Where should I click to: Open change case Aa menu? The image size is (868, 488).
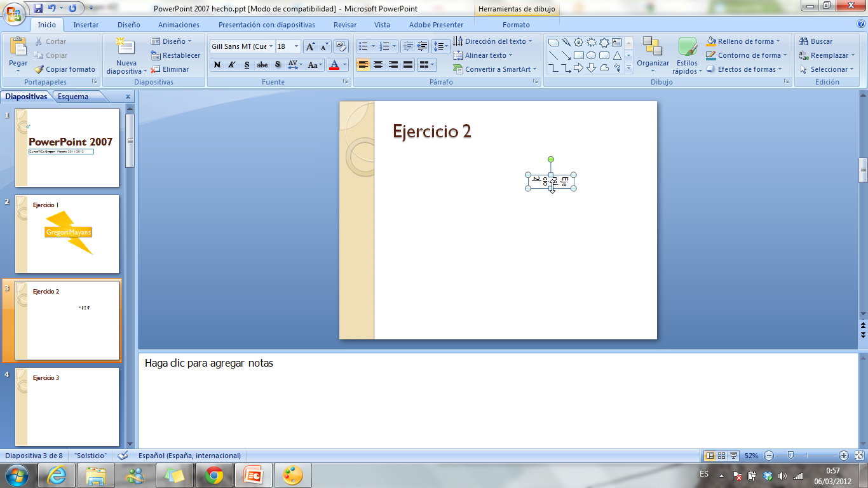[314, 65]
